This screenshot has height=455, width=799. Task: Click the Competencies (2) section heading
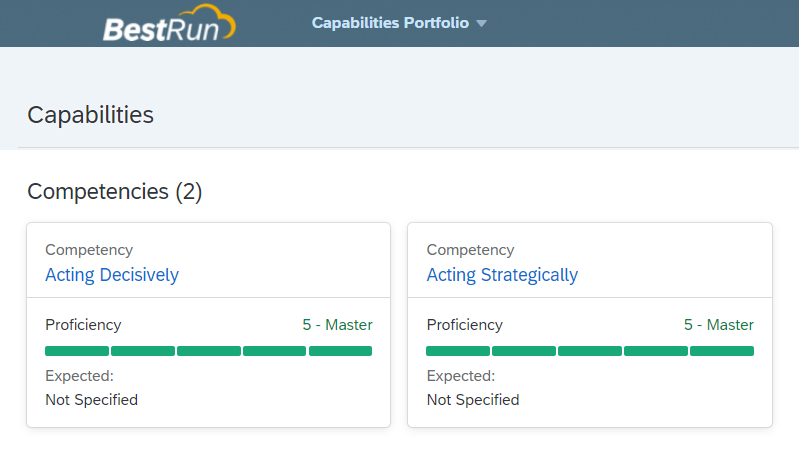[115, 192]
